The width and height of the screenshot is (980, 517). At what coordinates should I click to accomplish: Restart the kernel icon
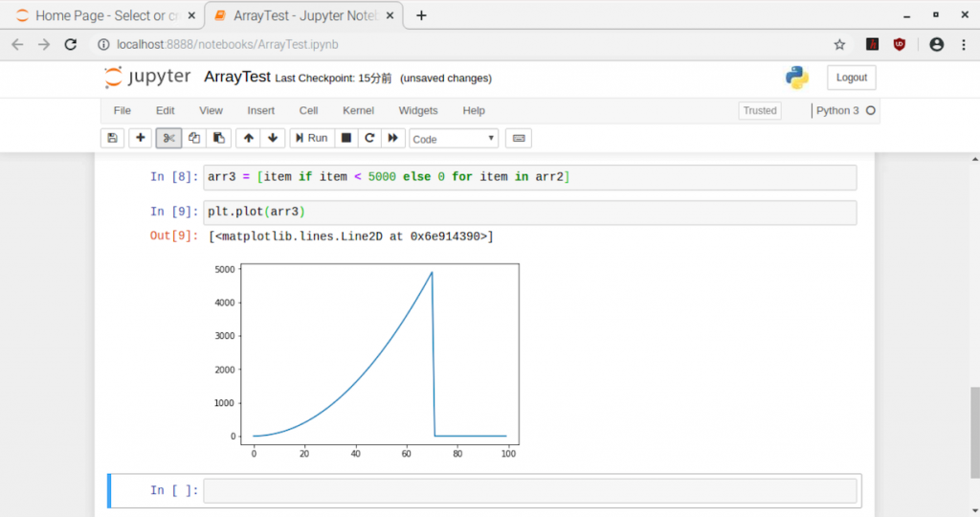coord(368,138)
